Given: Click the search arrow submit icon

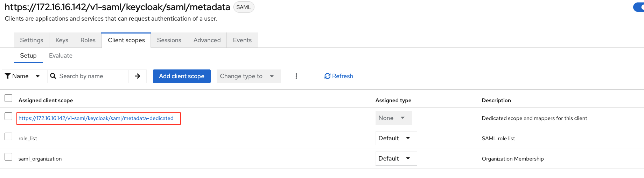Looking at the screenshot, I should tap(138, 76).
